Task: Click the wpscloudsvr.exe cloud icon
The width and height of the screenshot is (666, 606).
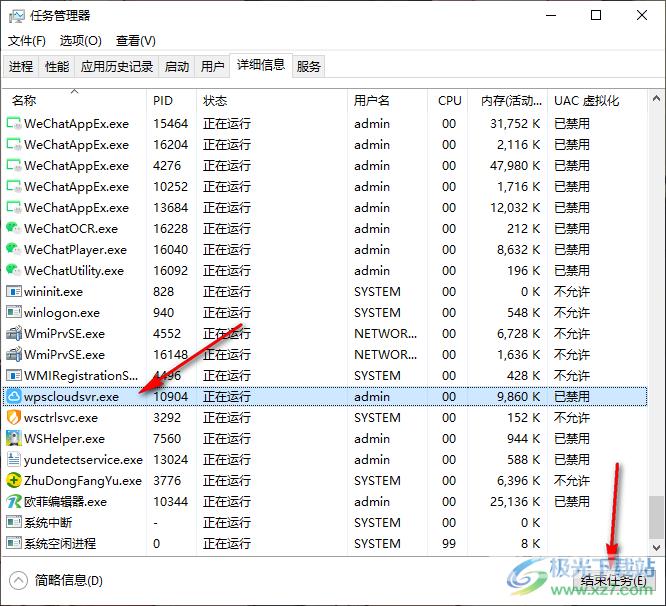Action: pyautogui.click(x=14, y=397)
